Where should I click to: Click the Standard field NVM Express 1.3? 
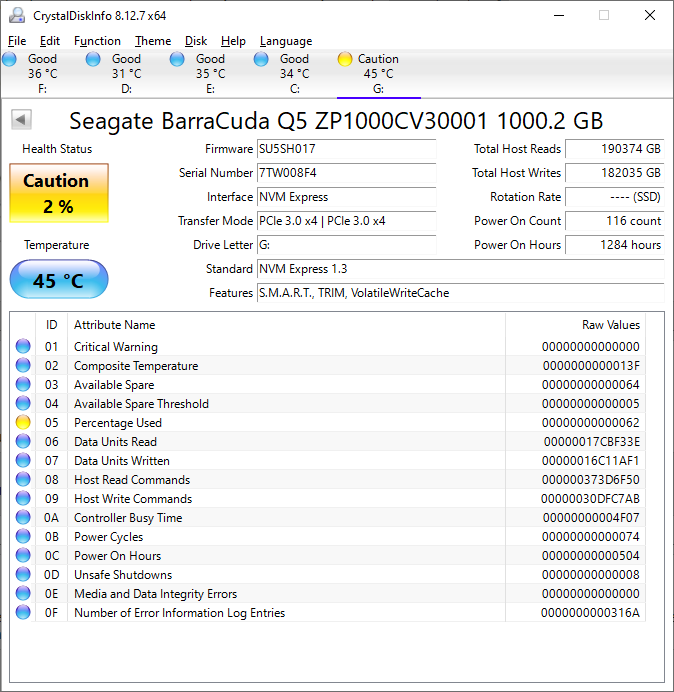pos(460,269)
